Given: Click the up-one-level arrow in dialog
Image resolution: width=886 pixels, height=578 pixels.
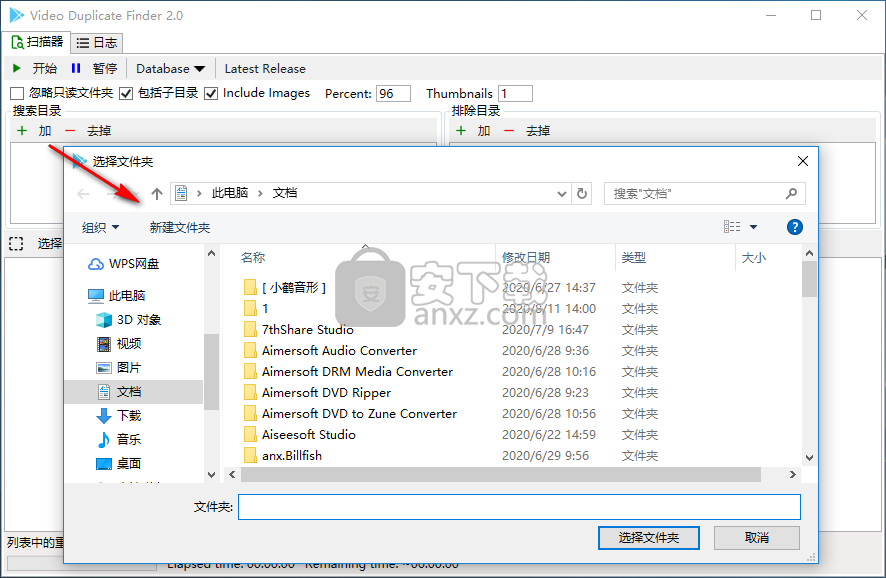Looking at the screenshot, I should coord(156,193).
